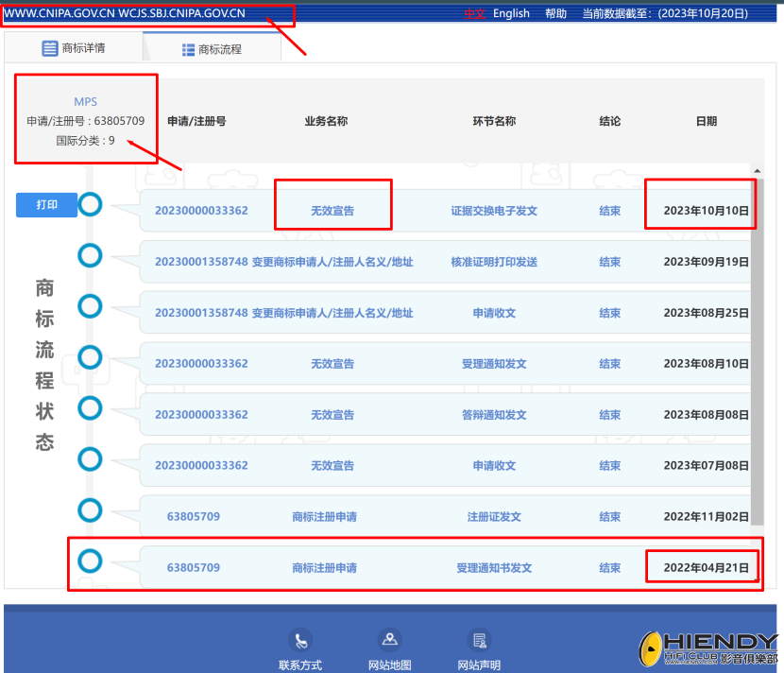Select 中文 language option

coord(474,13)
